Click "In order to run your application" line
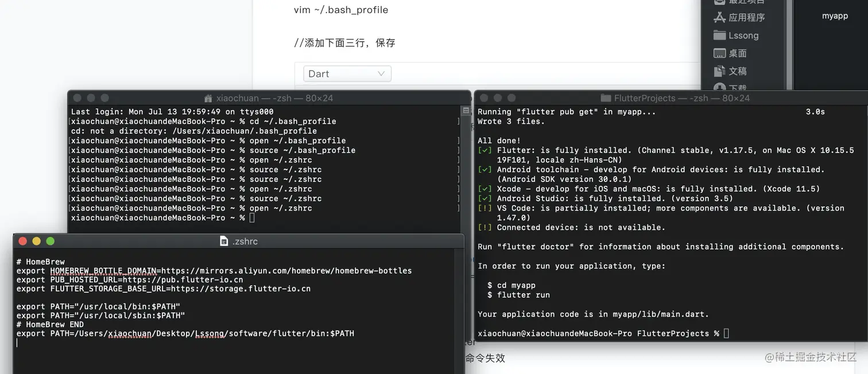Screen dimensions: 868x374 click(572, 266)
